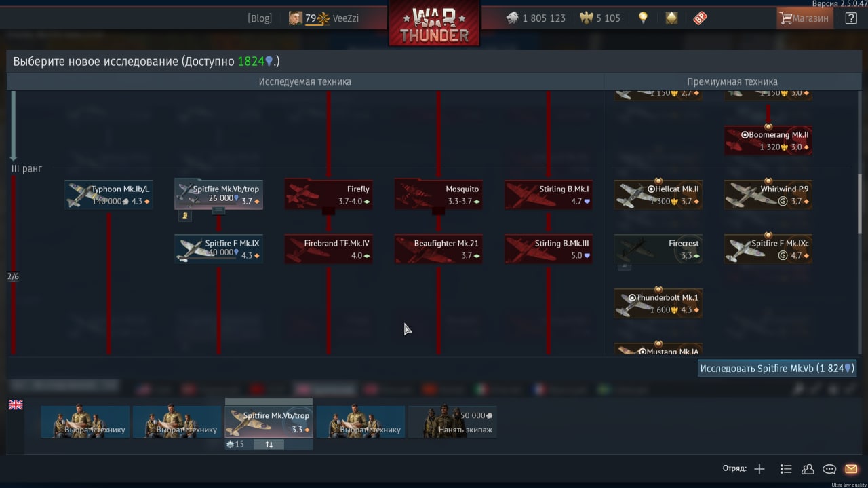Click the British flag country icon
The width and height of the screenshot is (868, 488).
pyautogui.click(x=16, y=405)
